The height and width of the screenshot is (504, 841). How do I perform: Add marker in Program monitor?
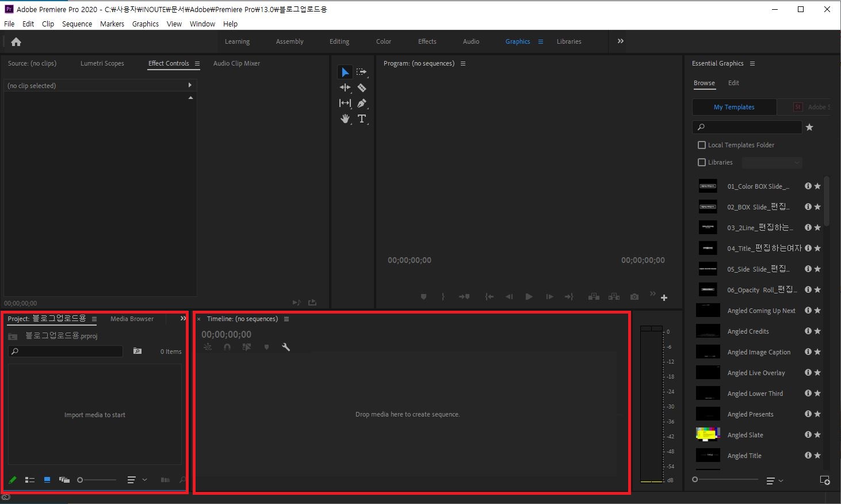423,297
